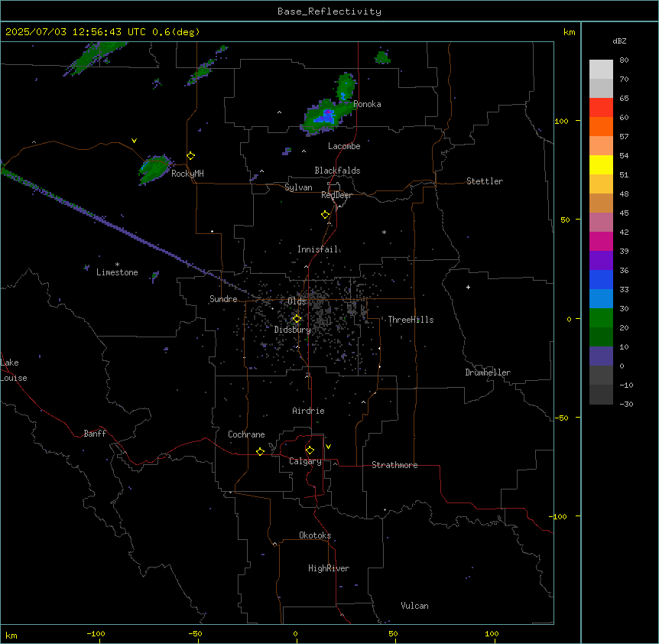Click the yellow v marker east of Calgary
Screen dimensions: 659x644
pyautogui.click(x=328, y=447)
